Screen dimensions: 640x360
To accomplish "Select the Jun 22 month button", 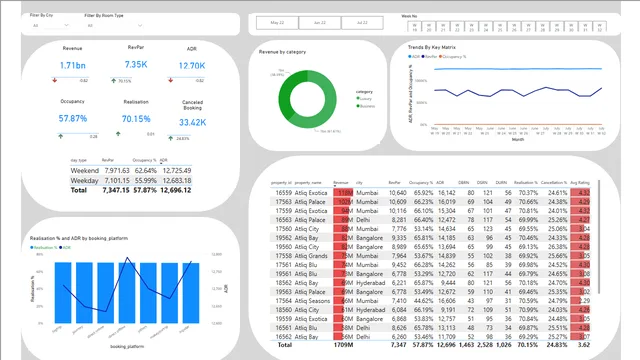I will [320, 23].
